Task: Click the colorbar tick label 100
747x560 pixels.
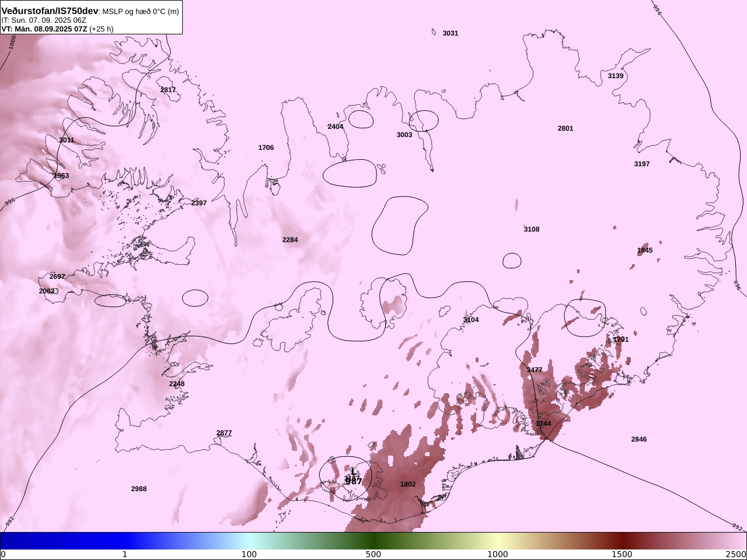Action: click(x=249, y=554)
